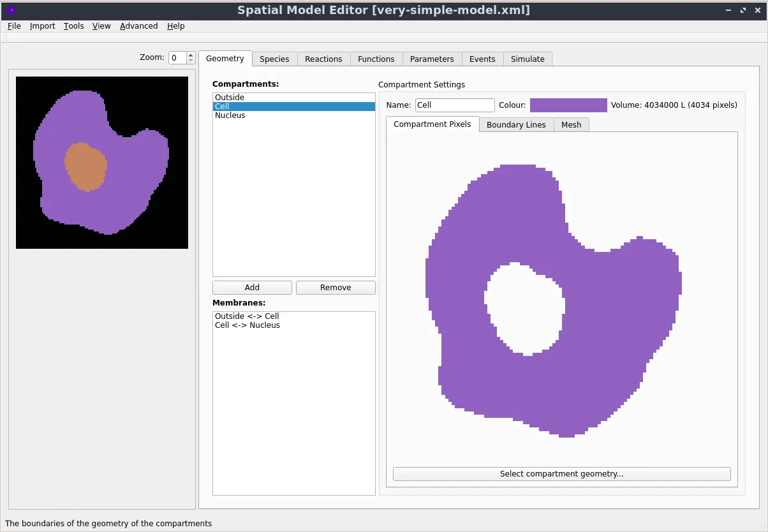Select the Cell <-> Nucleus membrane
The width and height of the screenshot is (768, 532).
(x=294, y=325)
